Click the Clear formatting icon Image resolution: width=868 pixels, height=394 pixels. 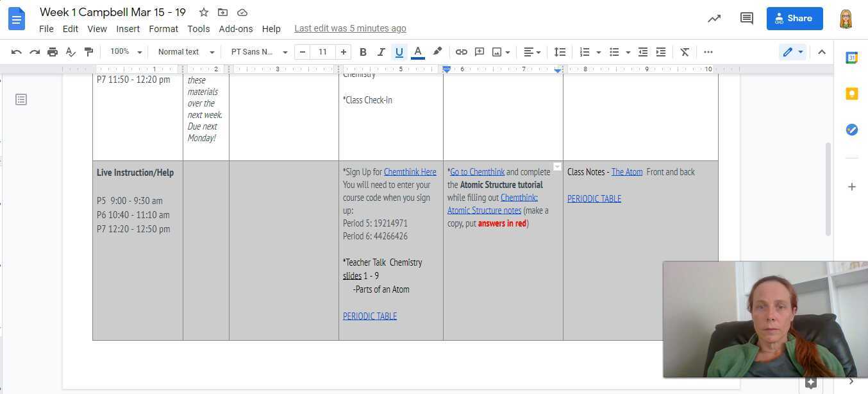click(x=685, y=52)
